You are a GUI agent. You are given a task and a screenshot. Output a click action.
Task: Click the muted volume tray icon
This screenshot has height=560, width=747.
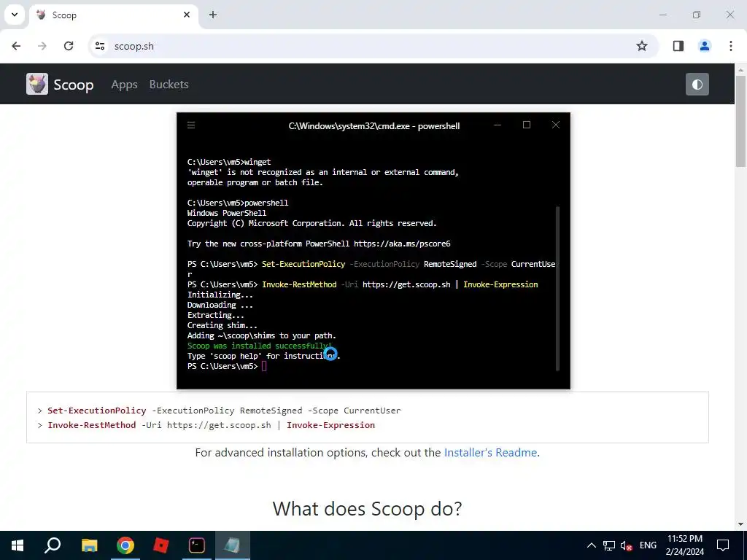click(626, 545)
